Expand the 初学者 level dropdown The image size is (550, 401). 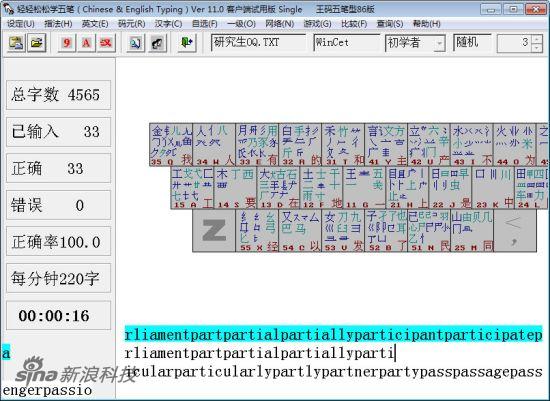pos(440,44)
